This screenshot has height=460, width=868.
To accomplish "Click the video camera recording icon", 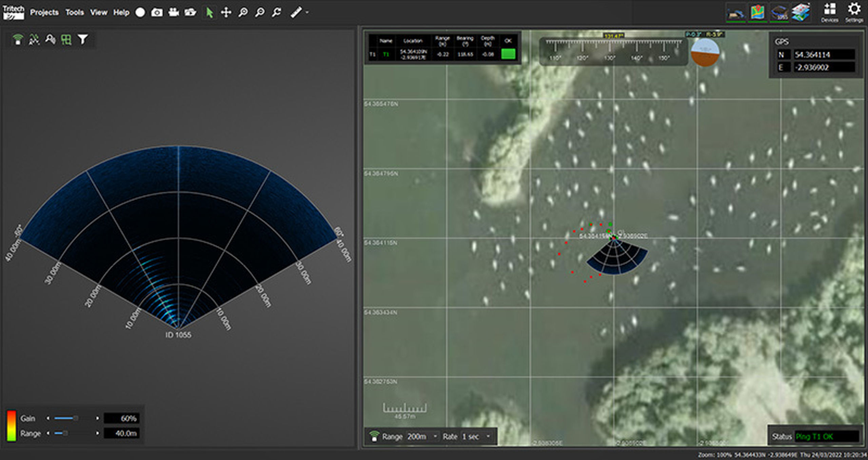I will click(x=174, y=13).
